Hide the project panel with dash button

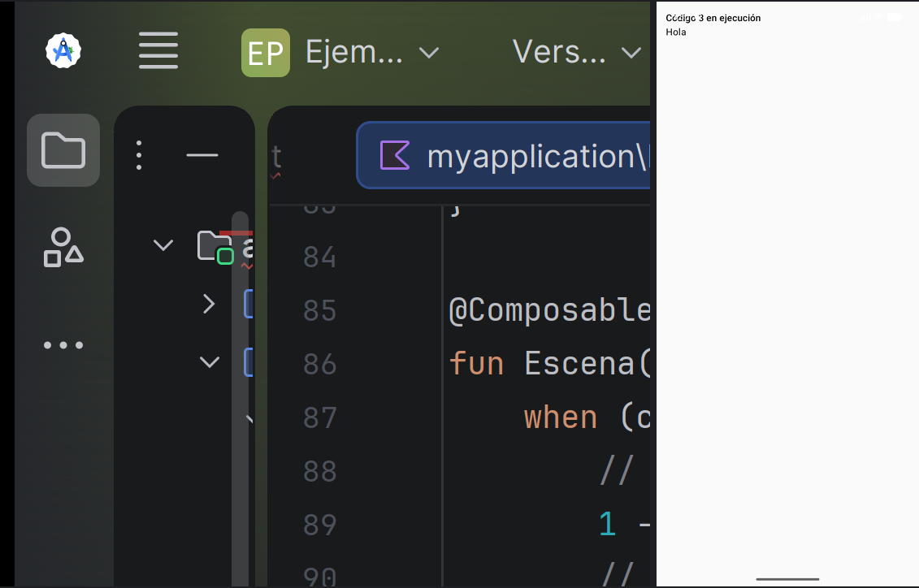pos(202,155)
